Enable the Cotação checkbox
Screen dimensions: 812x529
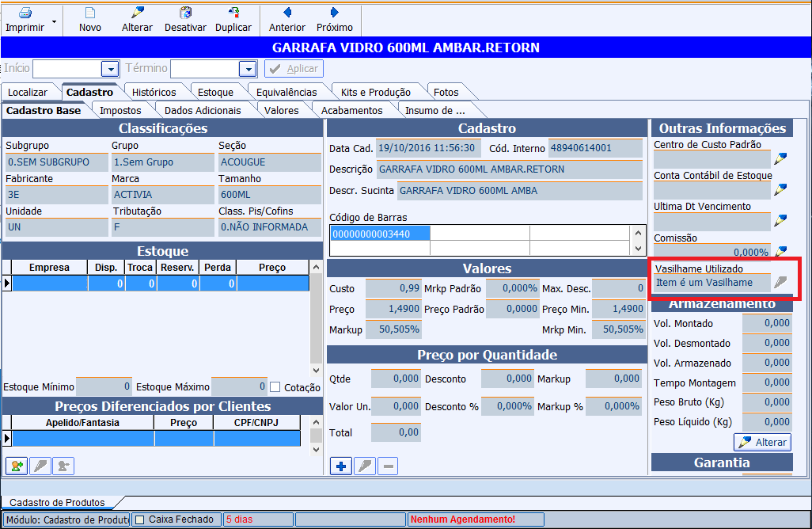click(x=275, y=387)
